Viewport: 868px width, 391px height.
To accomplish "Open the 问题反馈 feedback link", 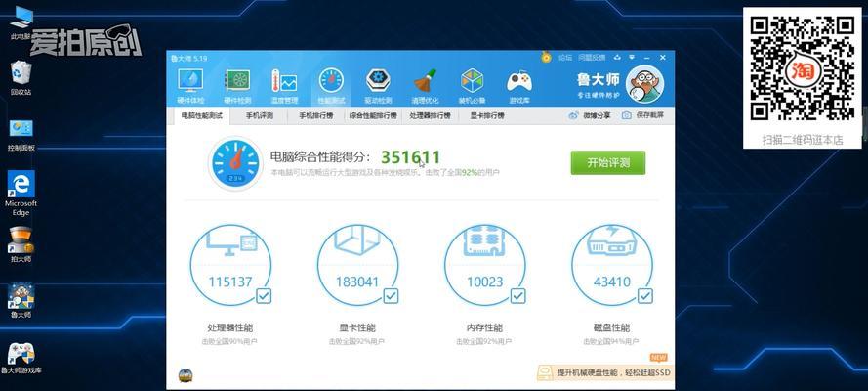I will (592, 58).
